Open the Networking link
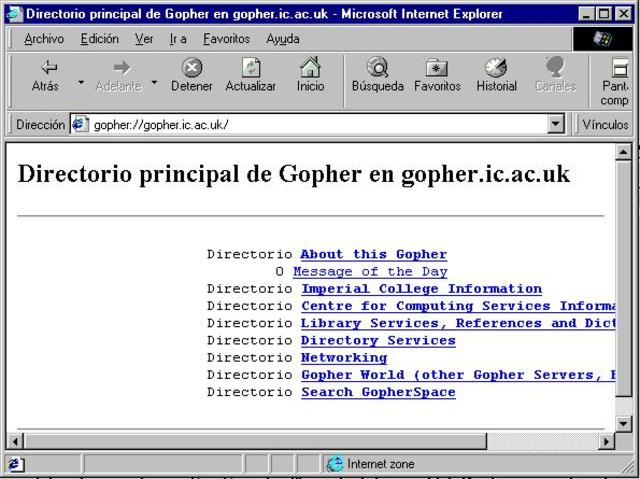This screenshot has height=479, width=640. pyautogui.click(x=344, y=357)
